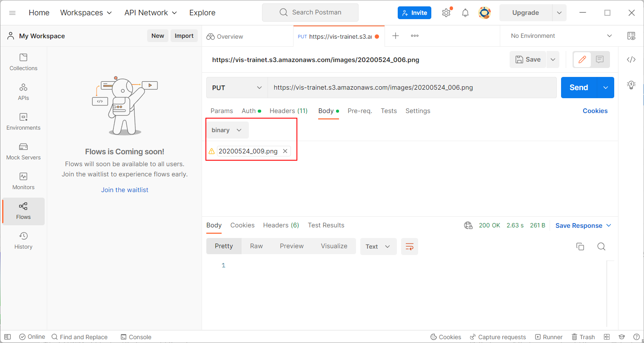Open the Test Results tab
The height and width of the screenshot is (343, 644).
(326, 225)
